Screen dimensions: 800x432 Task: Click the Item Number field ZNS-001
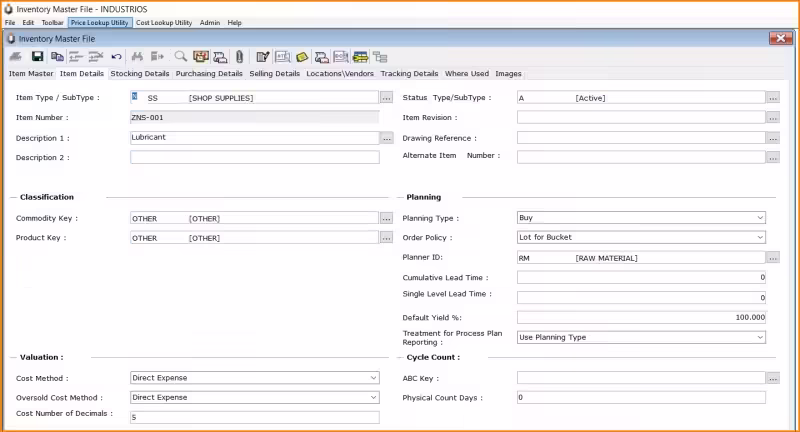(x=255, y=117)
